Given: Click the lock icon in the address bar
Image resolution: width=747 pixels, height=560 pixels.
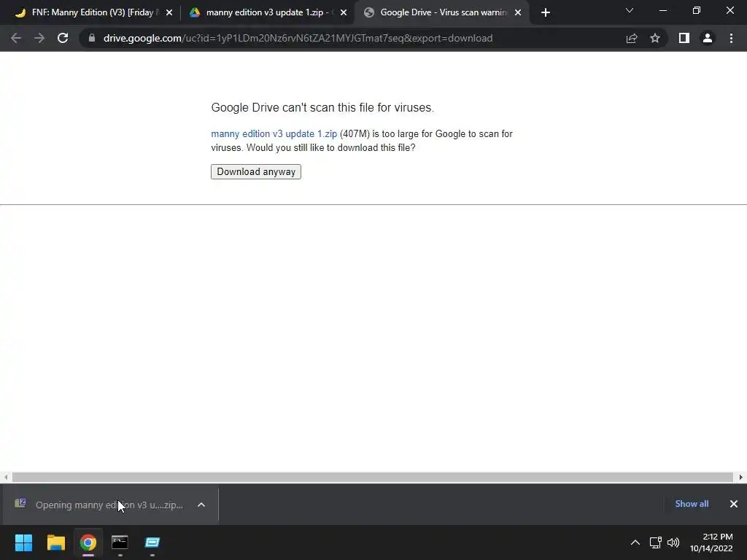Looking at the screenshot, I should (92, 38).
